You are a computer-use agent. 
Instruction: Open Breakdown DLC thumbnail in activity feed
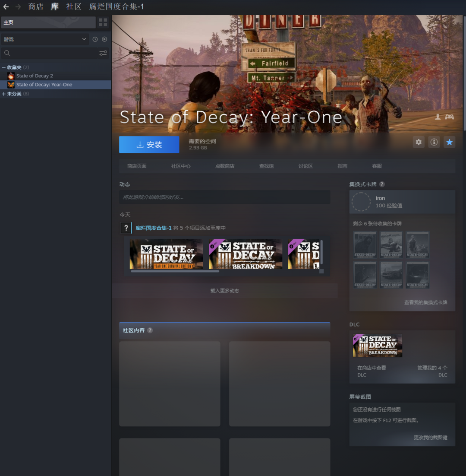(x=245, y=254)
